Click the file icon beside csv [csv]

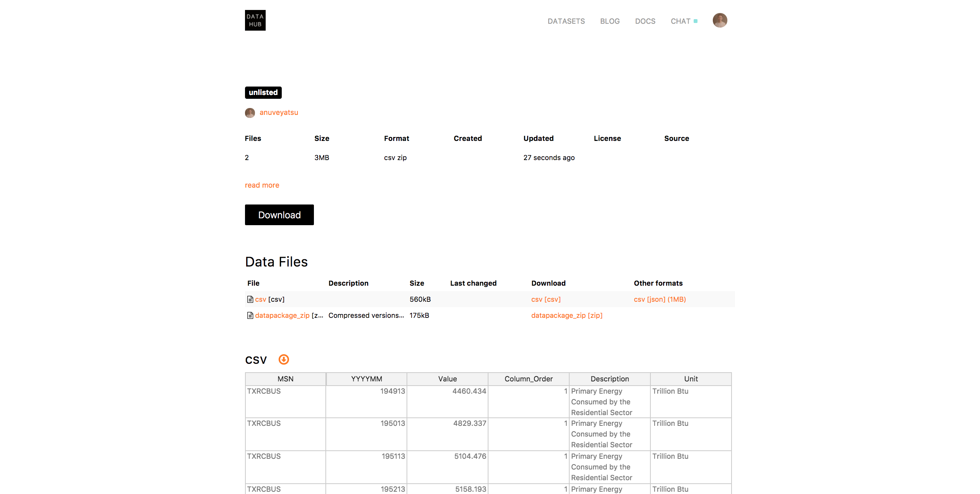(x=250, y=299)
